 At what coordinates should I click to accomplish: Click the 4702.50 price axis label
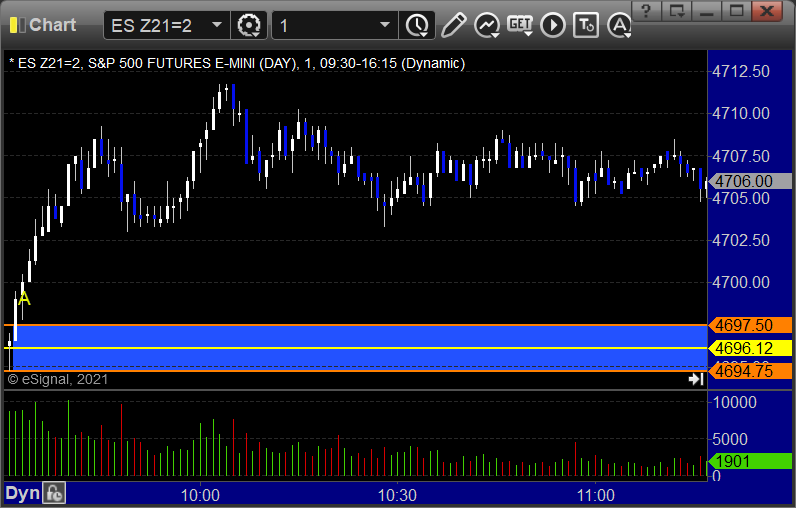(741, 240)
